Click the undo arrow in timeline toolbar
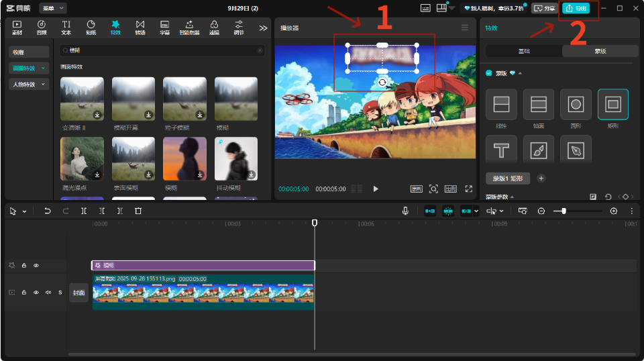Image resolution: width=644 pixels, height=361 pixels. [x=48, y=211]
